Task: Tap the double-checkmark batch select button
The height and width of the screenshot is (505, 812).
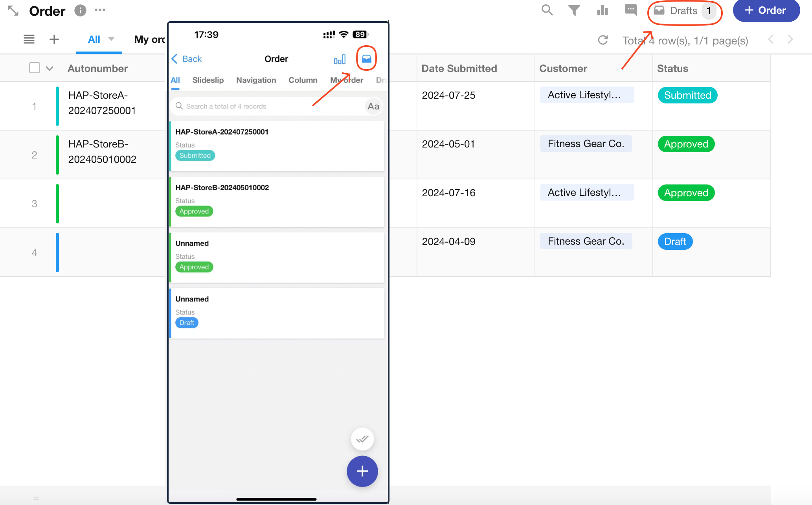Action: point(362,439)
